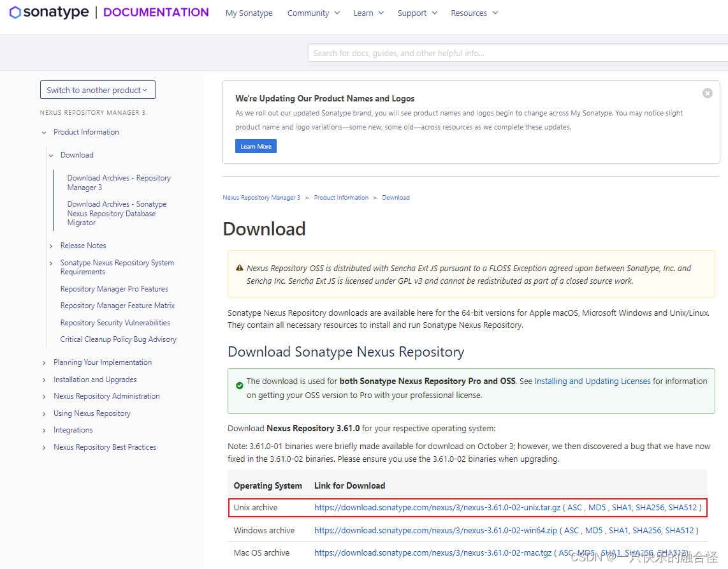The height and width of the screenshot is (569, 728).
Task: Open the Resources dropdown menu
Action: 474,13
